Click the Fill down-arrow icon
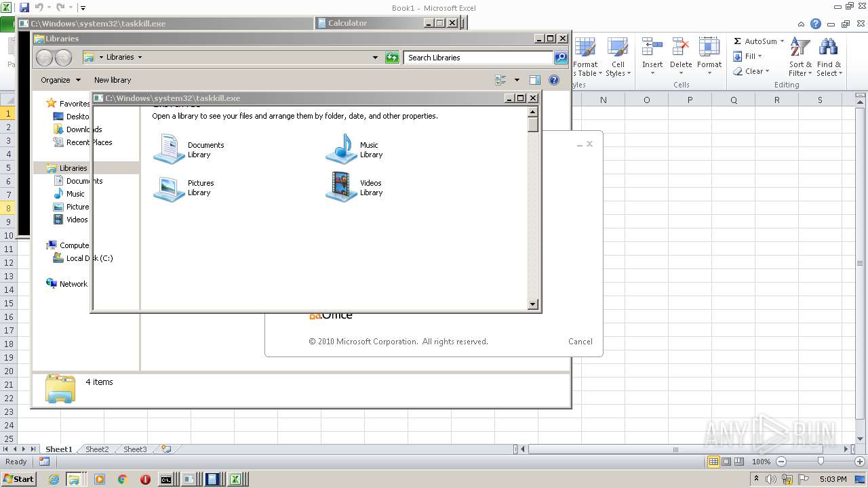Viewport: 868px width, 488px height. coord(737,56)
